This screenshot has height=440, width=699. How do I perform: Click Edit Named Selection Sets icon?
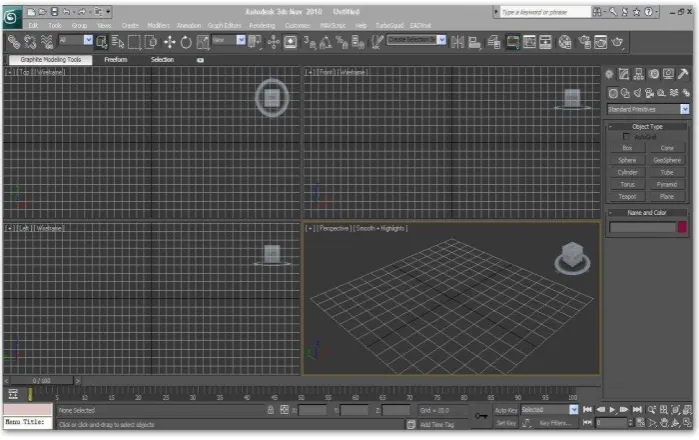coord(377,42)
